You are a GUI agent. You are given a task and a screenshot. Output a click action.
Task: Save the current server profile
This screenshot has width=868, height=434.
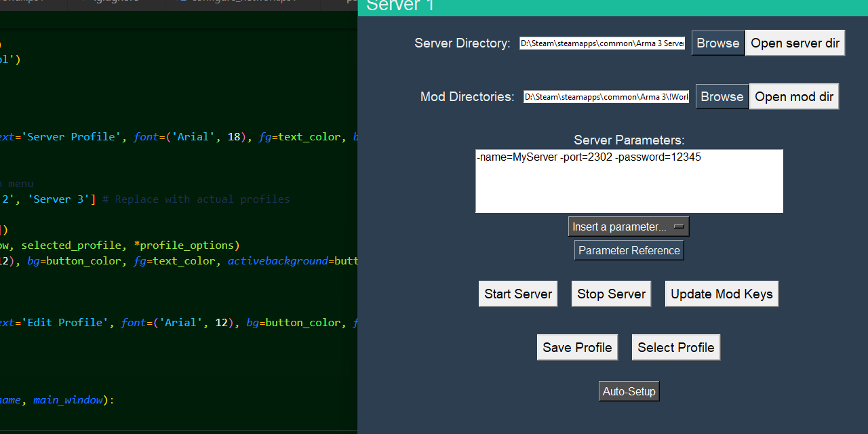click(x=577, y=347)
